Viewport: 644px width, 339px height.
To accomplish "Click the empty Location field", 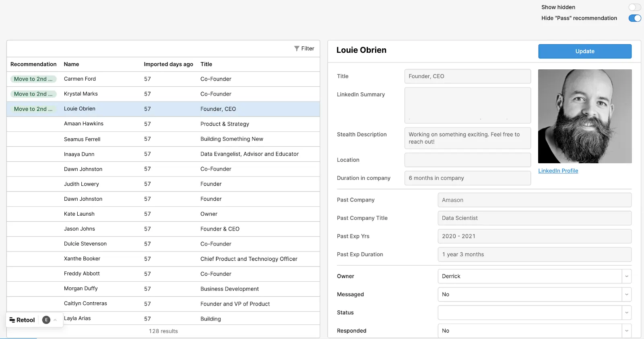I will (x=468, y=160).
